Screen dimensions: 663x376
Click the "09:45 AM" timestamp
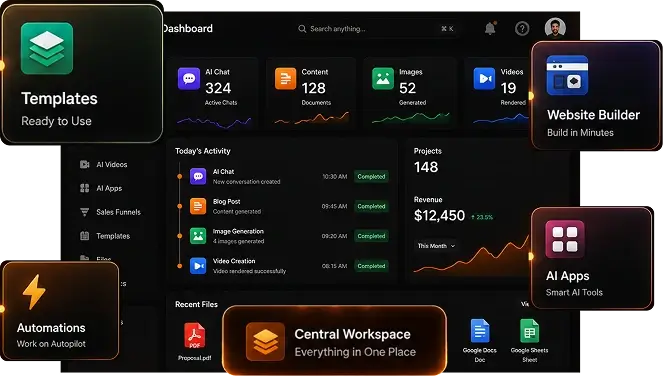(x=334, y=206)
